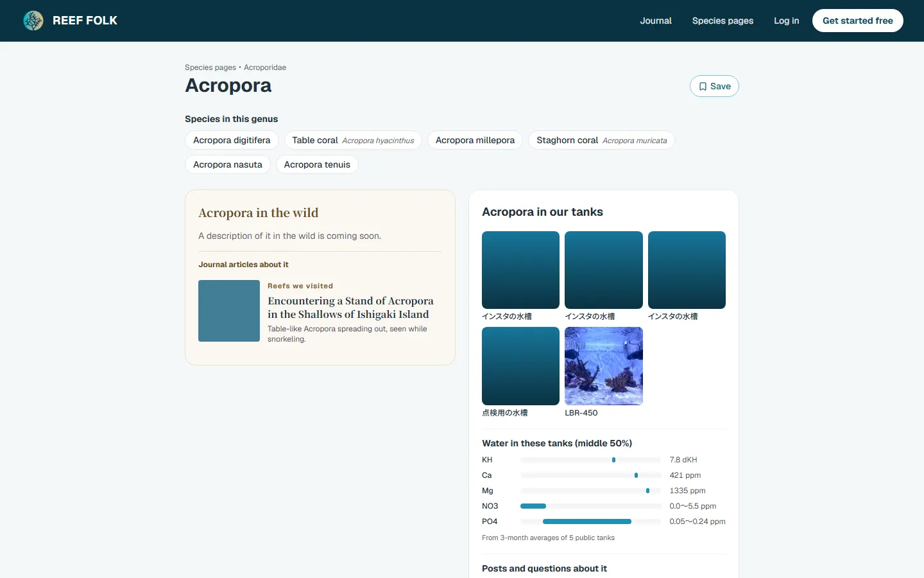Click the Journal articles about it heading
924x578 pixels.
pyautogui.click(x=243, y=265)
